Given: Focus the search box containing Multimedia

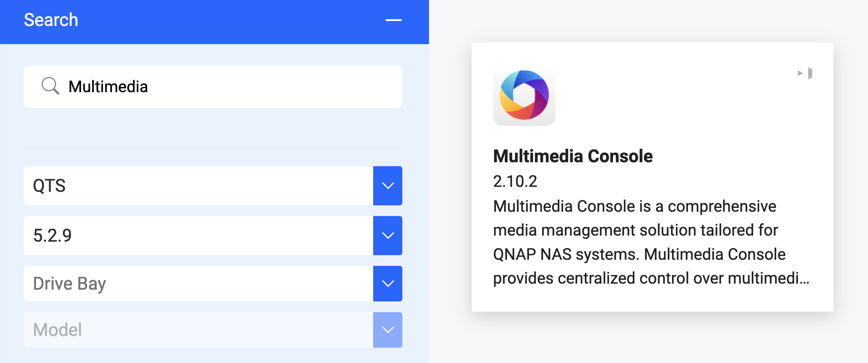Looking at the screenshot, I should coord(213,86).
